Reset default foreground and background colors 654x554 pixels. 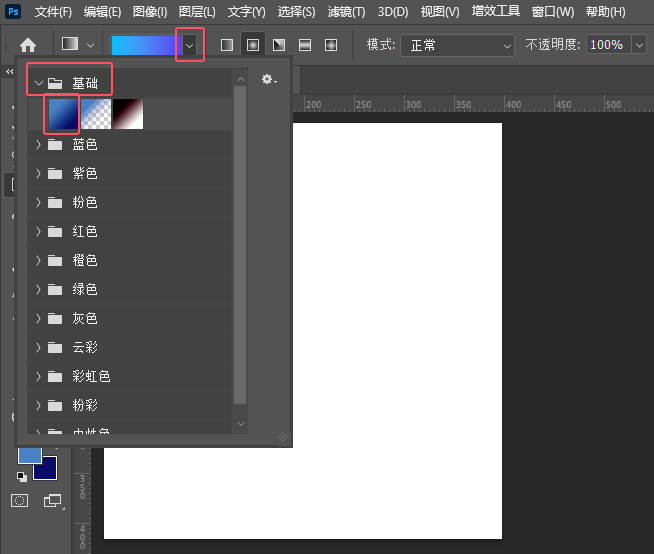point(22,476)
